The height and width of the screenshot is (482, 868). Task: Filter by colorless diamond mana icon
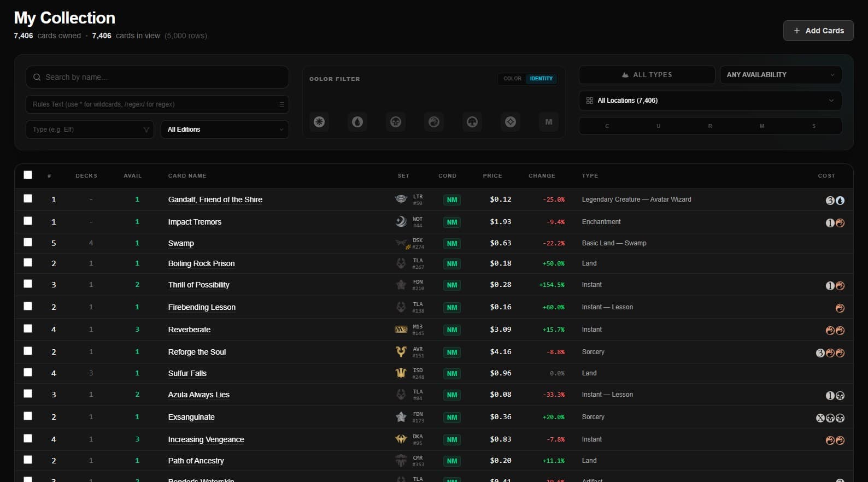pyautogui.click(x=511, y=122)
